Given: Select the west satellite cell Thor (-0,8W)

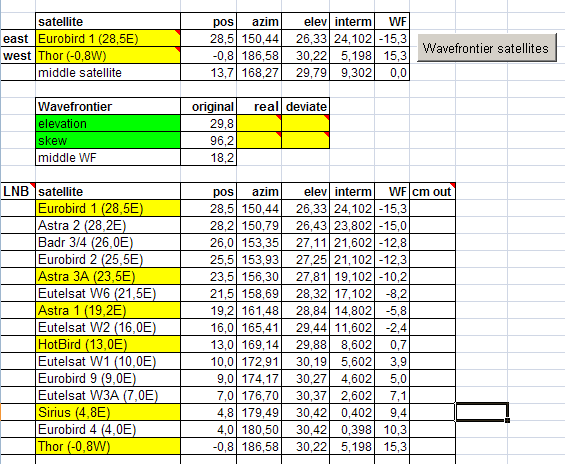Looking at the screenshot, I should [108, 55].
